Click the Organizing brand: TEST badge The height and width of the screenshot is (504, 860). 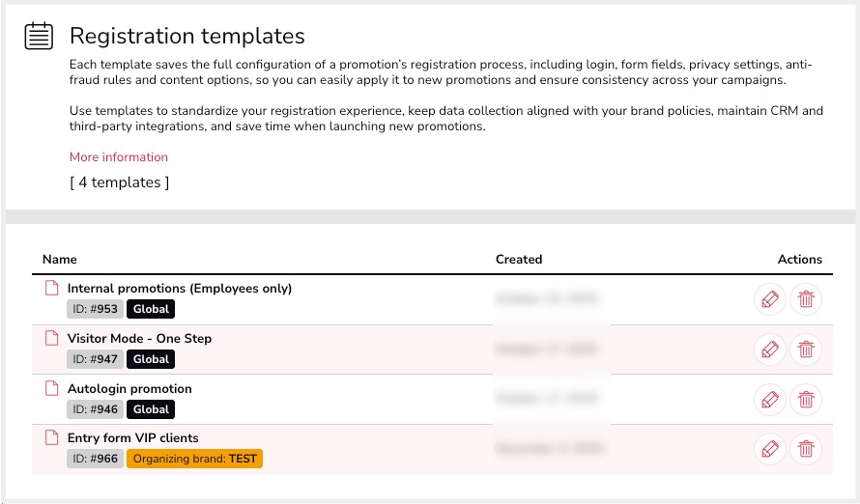pos(194,459)
